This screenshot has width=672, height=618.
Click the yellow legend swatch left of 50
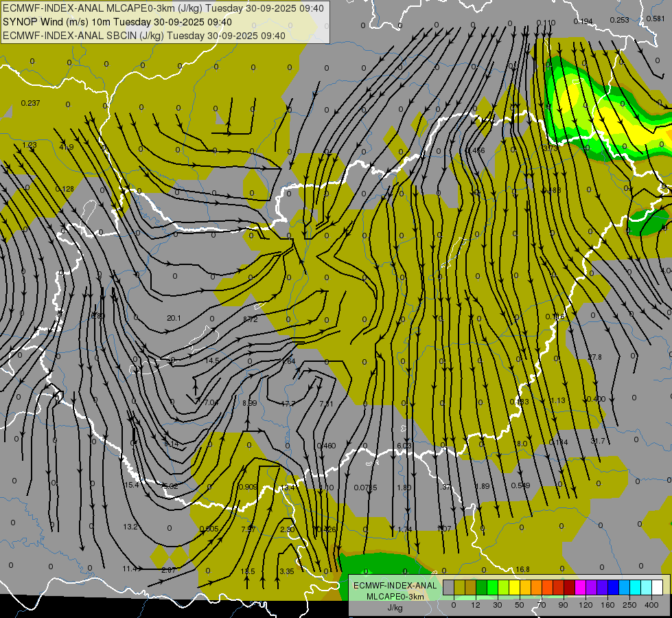coord(514,588)
